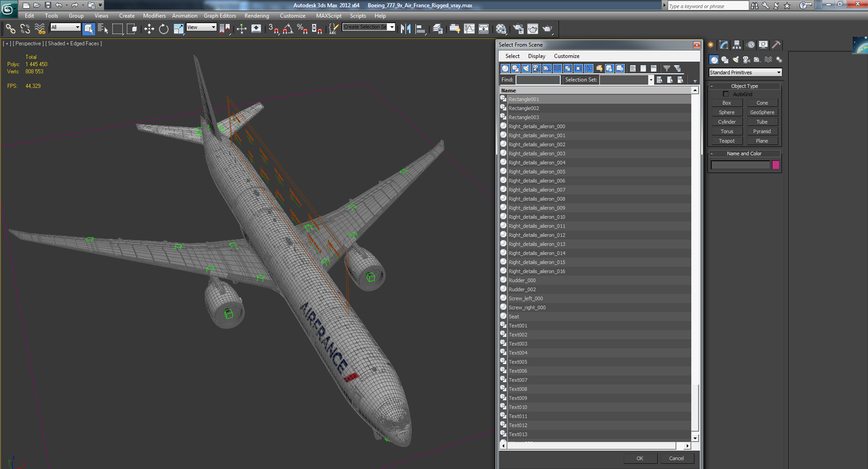Click the Align tool icon

pos(421,29)
